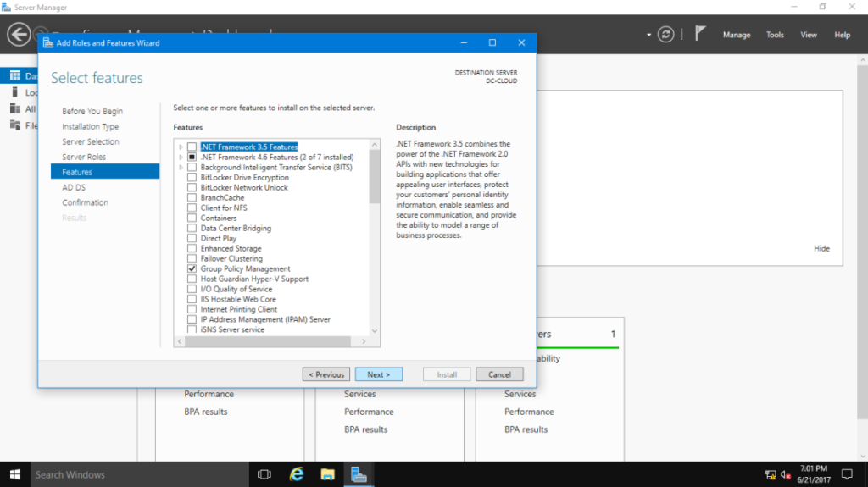The height and width of the screenshot is (487, 868).
Task: Open the Tools menu
Action: 775,35
